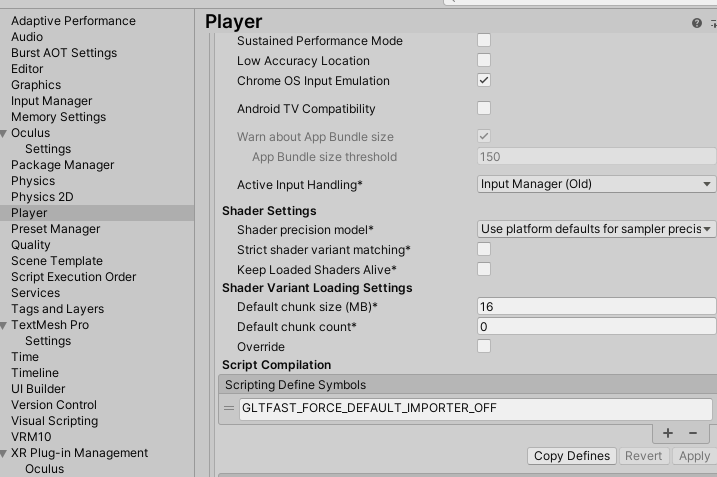Select Scene Template settings
This screenshot has width=717, height=477.
(x=57, y=261)
